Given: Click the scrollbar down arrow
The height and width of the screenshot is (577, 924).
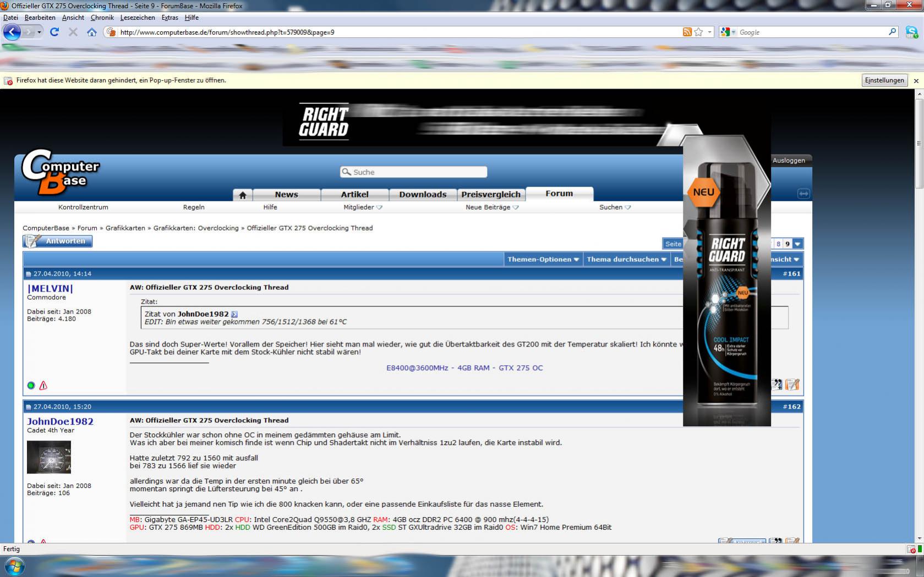Looking at the screenshot, I should (919, 539).
